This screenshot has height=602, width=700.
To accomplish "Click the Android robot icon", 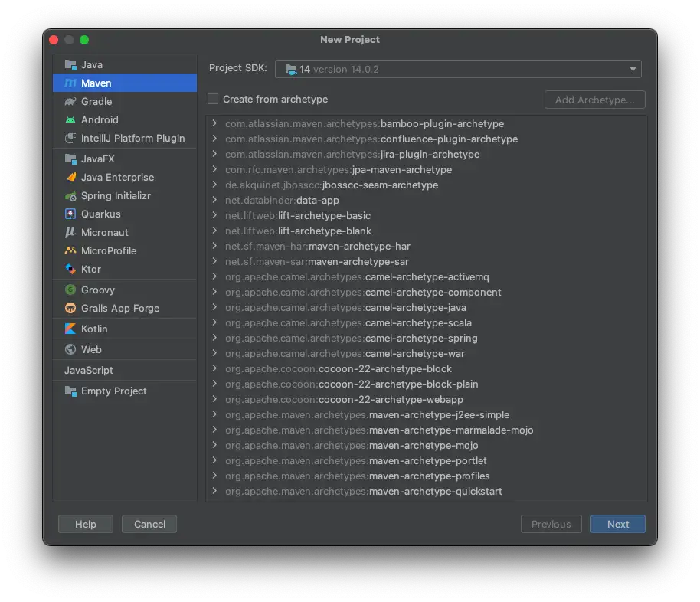I will tap(70, 119).
